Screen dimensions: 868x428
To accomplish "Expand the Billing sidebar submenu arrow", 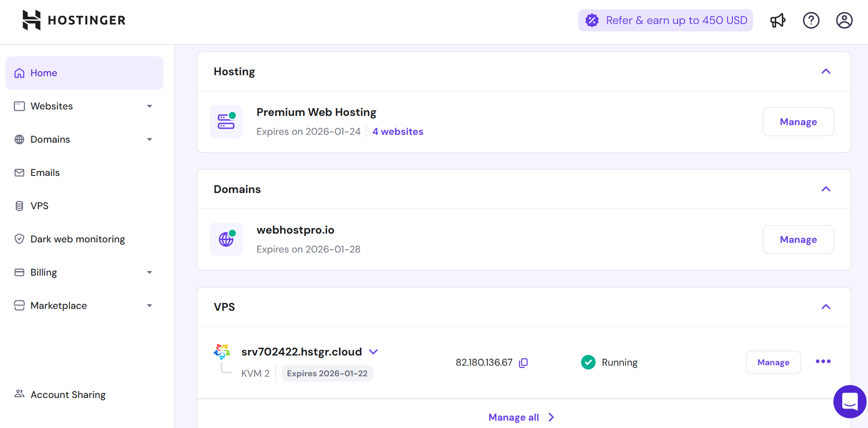I will (150, 272).
